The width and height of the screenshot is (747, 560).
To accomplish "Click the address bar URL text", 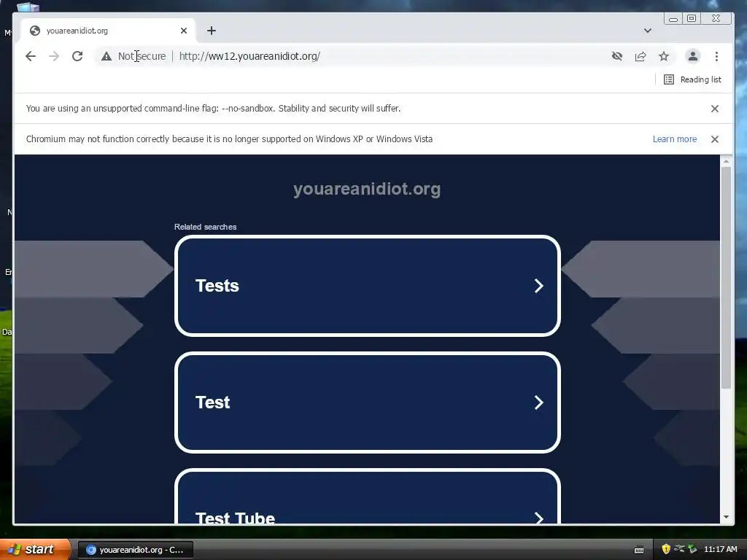I will coord(249,56).
